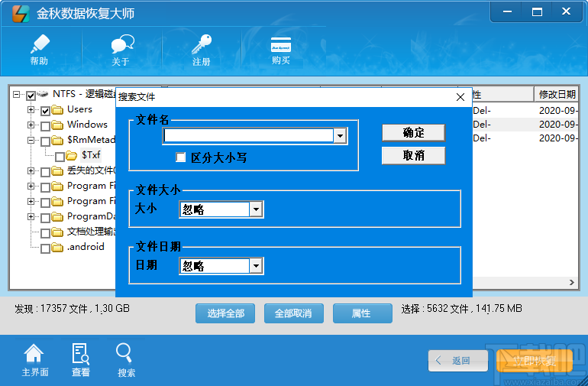
Task: Select the Users tree label
Action: (80, 109)
